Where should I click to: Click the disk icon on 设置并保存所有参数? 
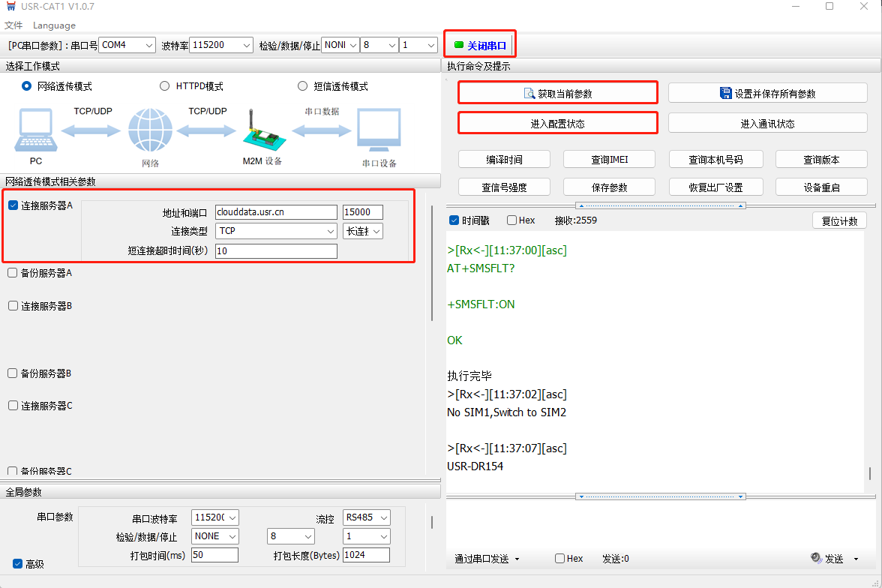coord(725,94)
